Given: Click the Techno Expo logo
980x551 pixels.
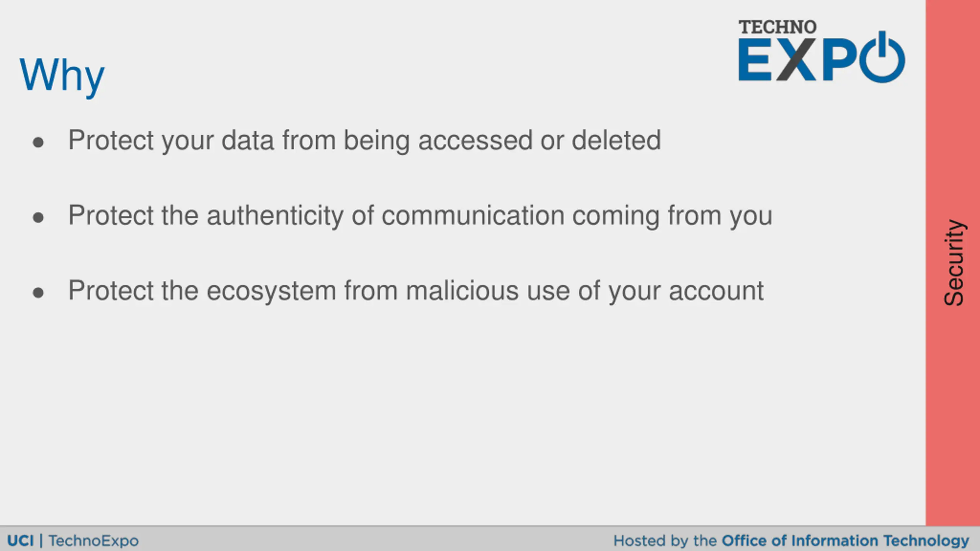Looking at the screenshot, I should point(822,51).
